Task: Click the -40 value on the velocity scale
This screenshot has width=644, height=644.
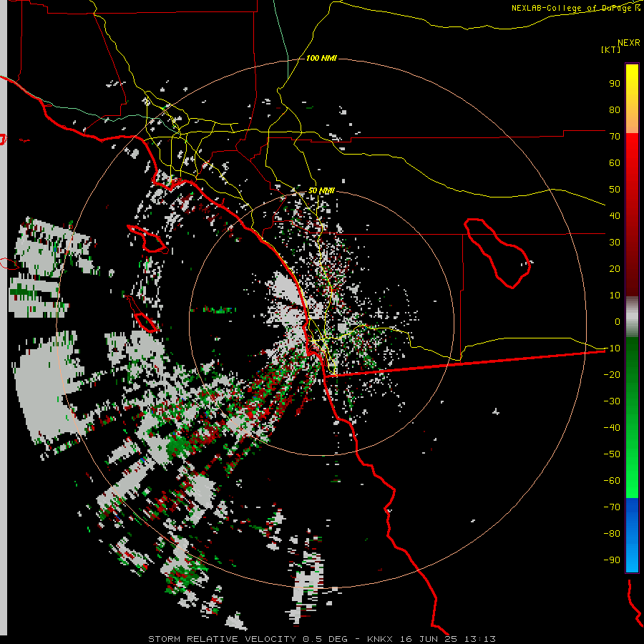Action: coord(612,428)
